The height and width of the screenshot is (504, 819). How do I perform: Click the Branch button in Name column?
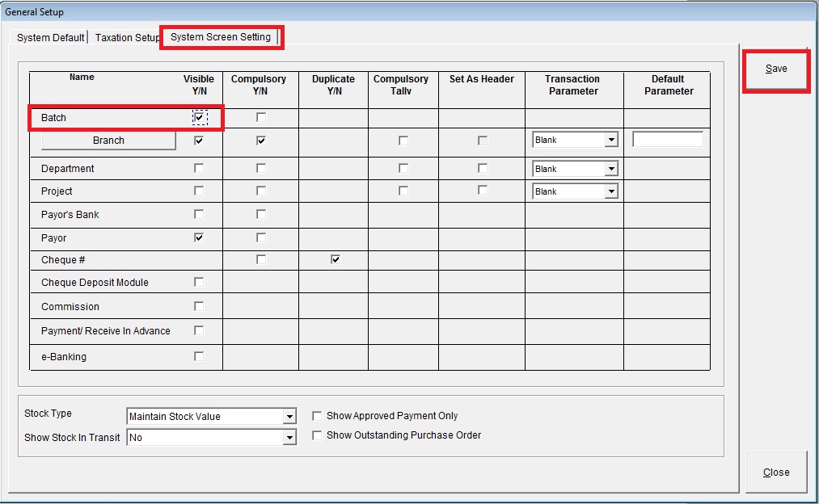pyautogui.click(x=108, y=141)
